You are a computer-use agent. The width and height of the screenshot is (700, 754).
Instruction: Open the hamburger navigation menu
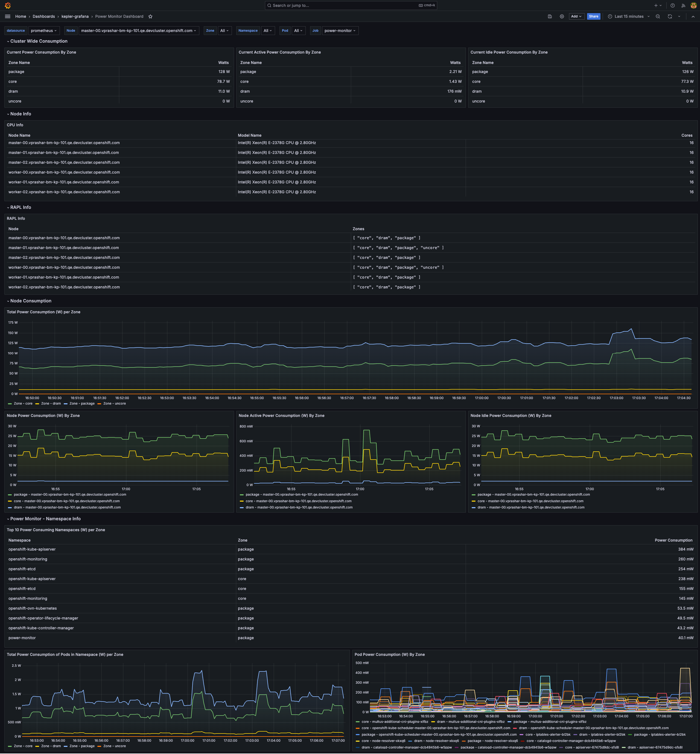[8, 16]
